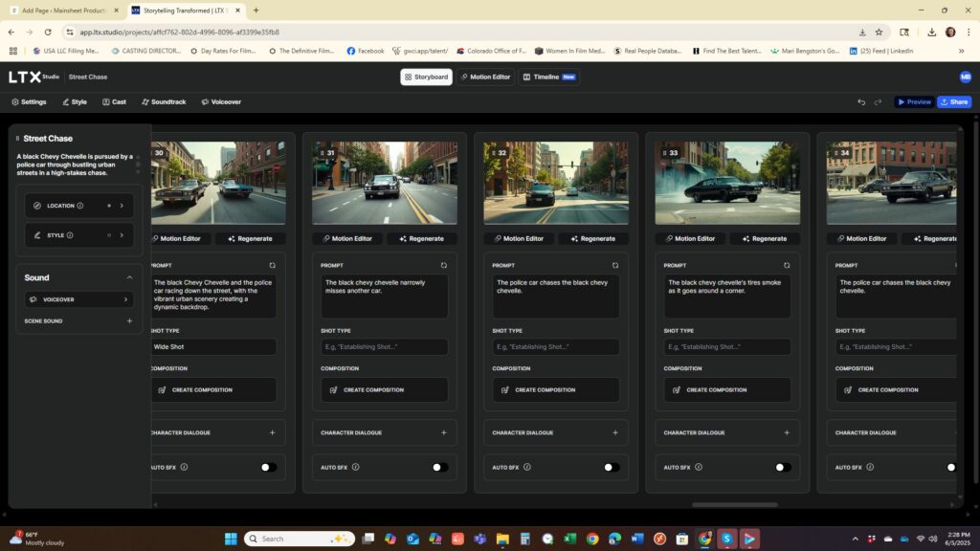Click refresh prompt icon on shot 31
The height and width of the screenshot is (551, 980).
(x=443, y=265)
